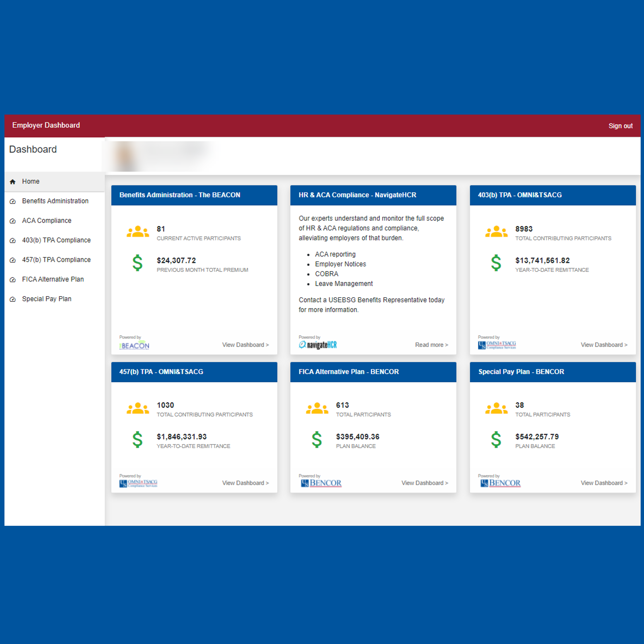
Task: Click gauge icon beside Benefits Administration
Action: click(13, 201)
